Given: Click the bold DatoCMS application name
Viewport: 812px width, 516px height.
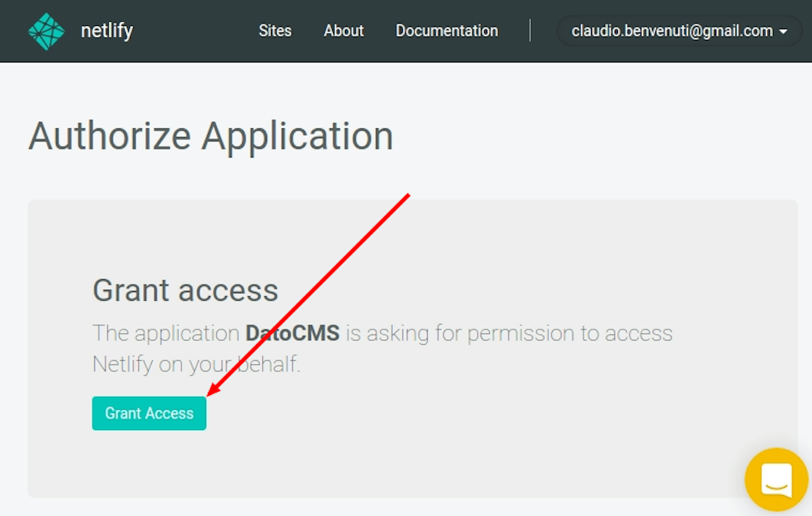Looking at the screenshot, I should (x=292, y=333).
